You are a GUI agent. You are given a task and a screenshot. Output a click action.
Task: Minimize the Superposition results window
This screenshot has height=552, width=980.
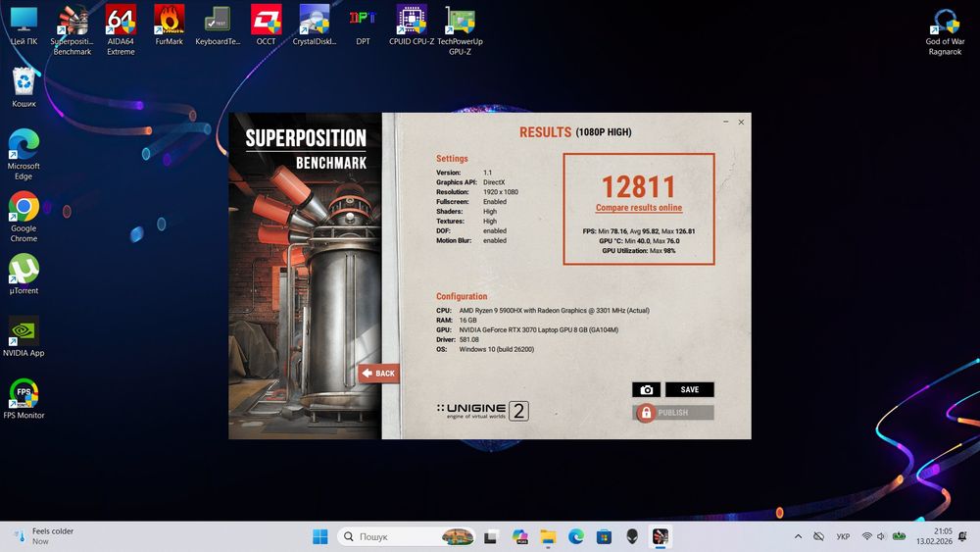point(725,122)
